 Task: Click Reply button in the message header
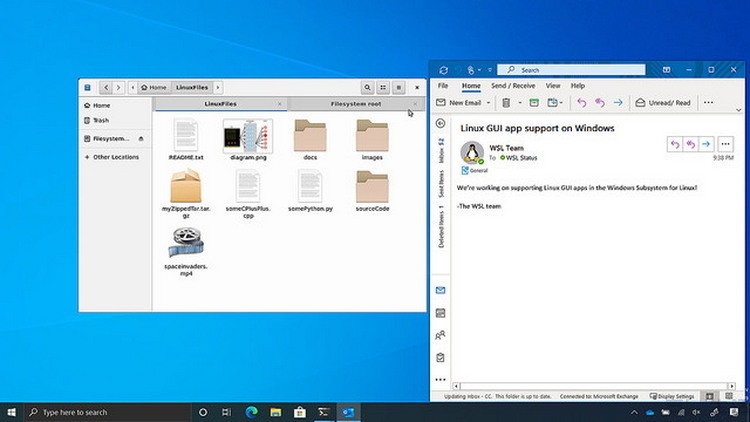[675, 144]
